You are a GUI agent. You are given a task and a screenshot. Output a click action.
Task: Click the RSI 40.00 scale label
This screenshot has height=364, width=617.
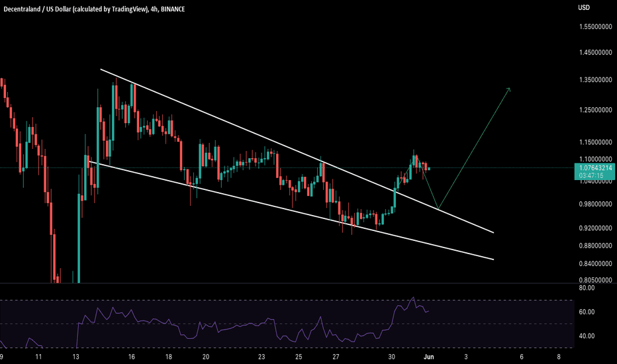[587, 336]
